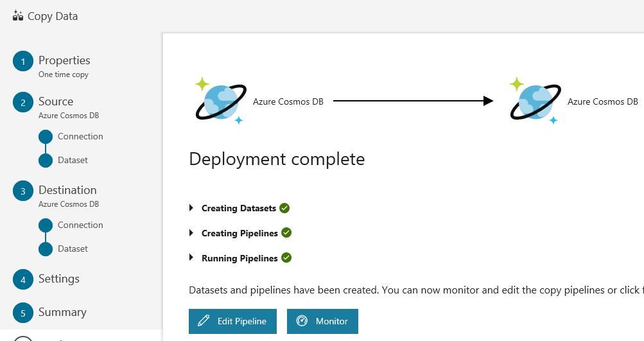Open the Settings step
Image resolution: width=644 pixels, height=341 pixels.
point(59,279)
